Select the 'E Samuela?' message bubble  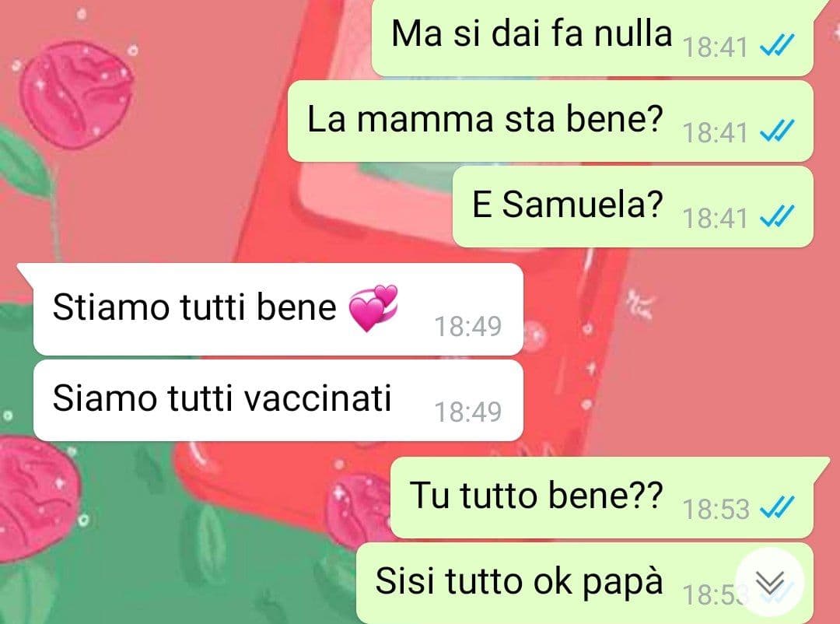click(633, 207)
